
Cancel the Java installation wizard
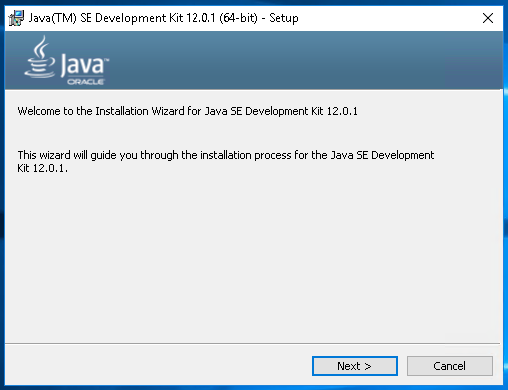(450, 366)
